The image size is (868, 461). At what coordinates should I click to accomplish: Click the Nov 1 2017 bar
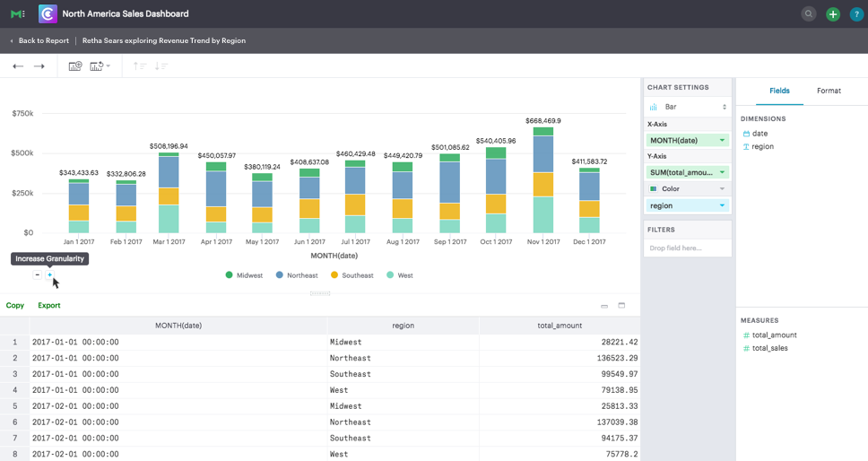[543, 180]
